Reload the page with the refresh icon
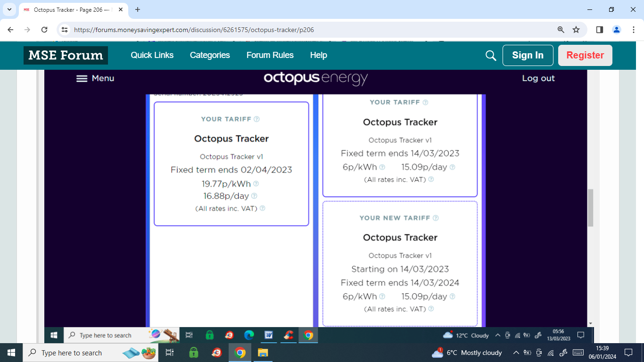The height and width of the screenshot is (362, 644). click(44, 30)
